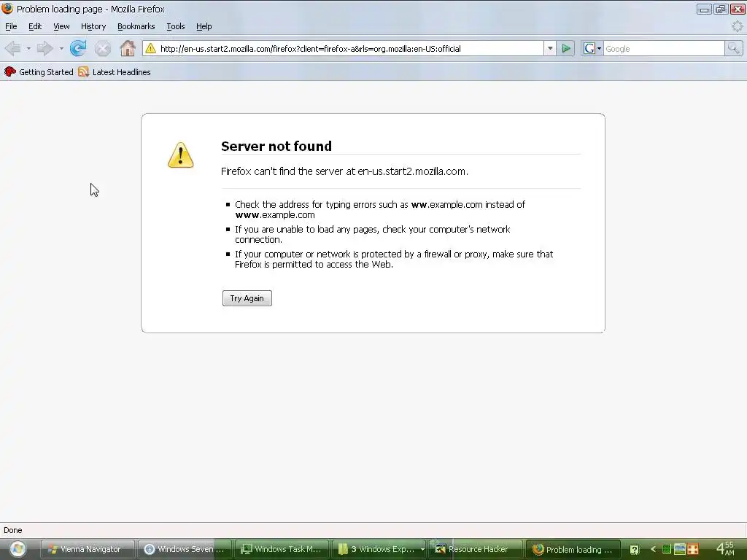Image resolution: width=747 pixels, height=560 pixels.
Task: Click the help question mark tray icon
Action: pos(634,550)
